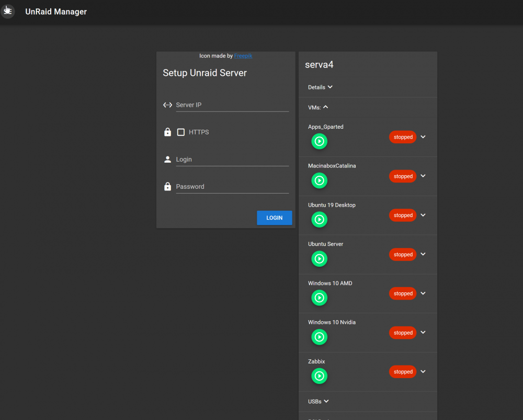Click the lock icon beside Password

167,187
